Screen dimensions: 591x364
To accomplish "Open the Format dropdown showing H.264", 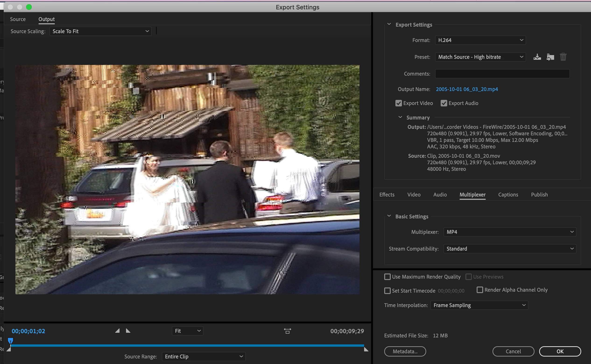I will pyautogui.click(x=480, y=40).
